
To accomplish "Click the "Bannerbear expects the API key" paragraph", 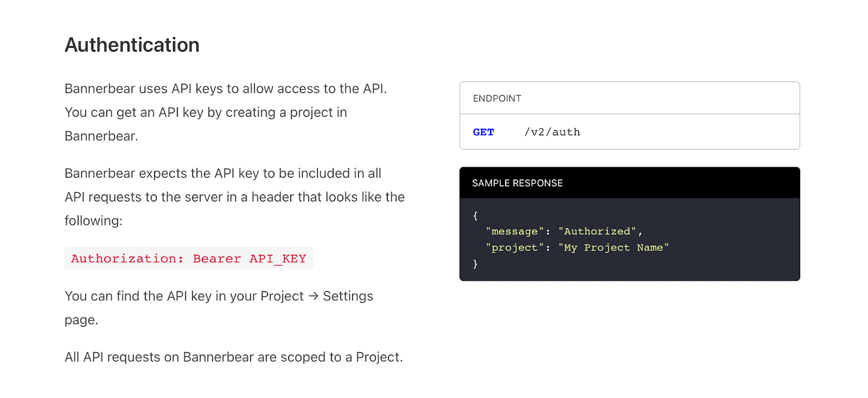I will [x=235, y=197].
